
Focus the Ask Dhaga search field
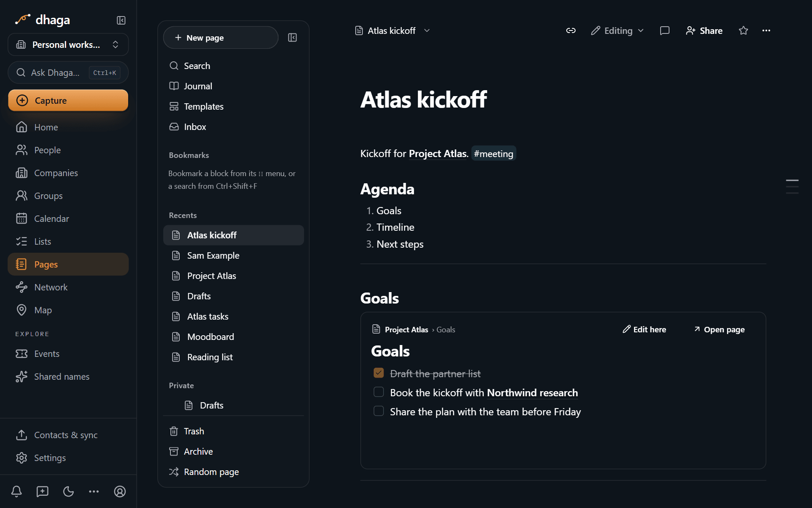pos(68,73)
